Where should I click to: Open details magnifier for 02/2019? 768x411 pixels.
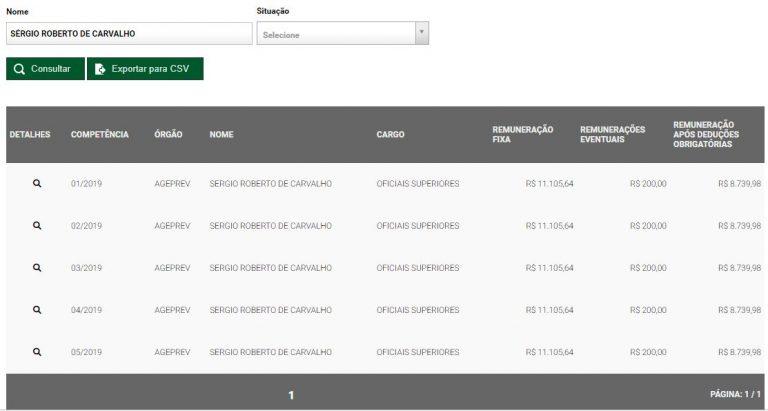[37, 225]
